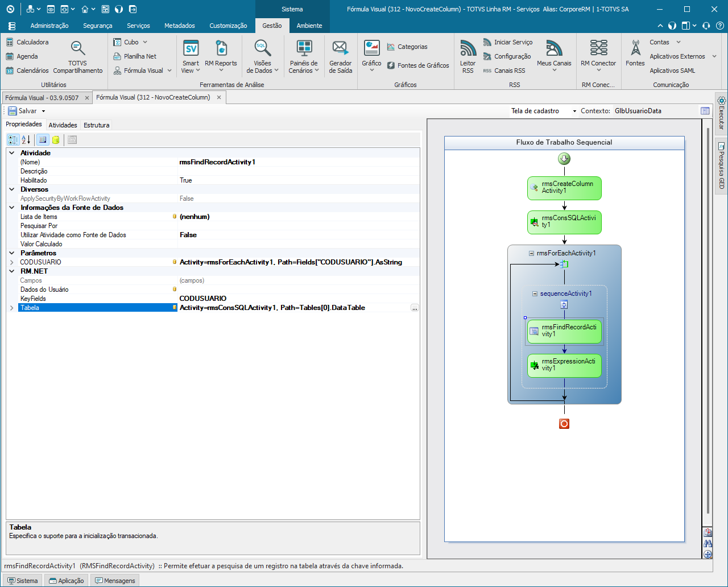Collapse sequenceActivity1 in workflow
The height and width of the screenshot is (587, 728).
(x=535, y=293)
